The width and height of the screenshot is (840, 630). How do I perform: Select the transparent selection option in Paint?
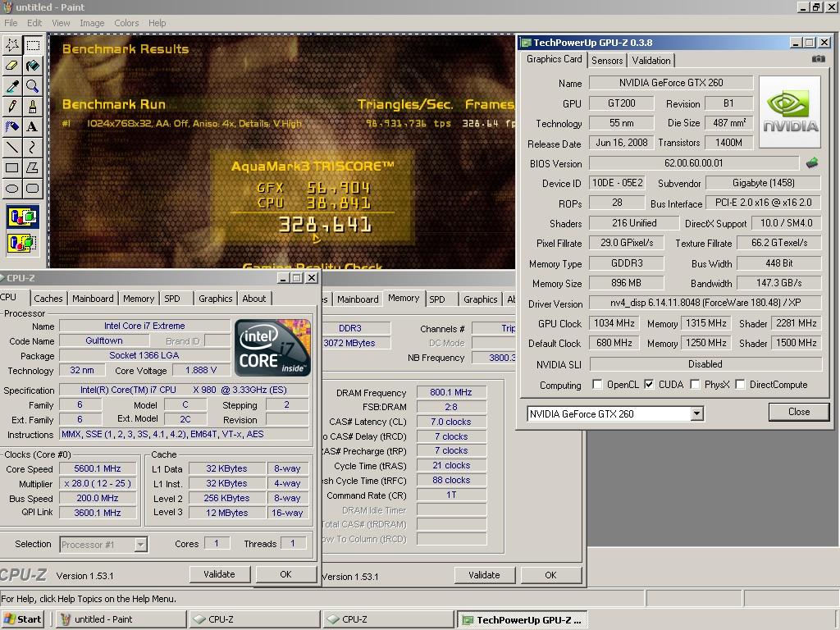[x=22, y=243]
